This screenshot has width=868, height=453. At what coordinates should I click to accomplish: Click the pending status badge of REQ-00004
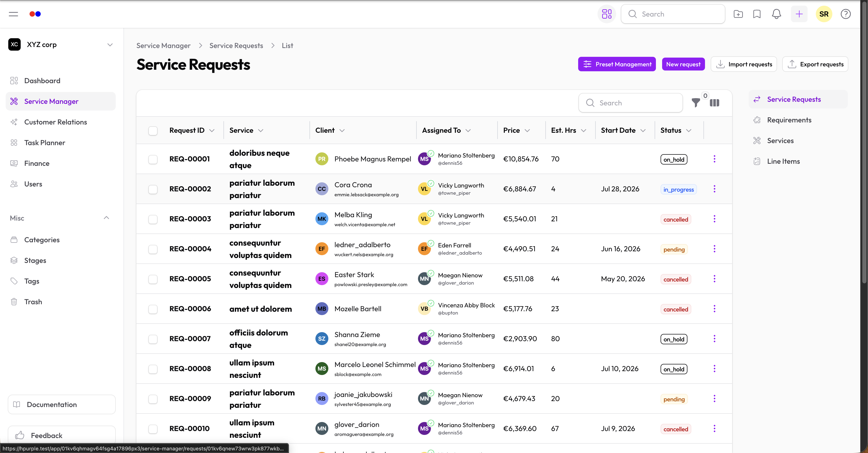click(x=674, y=249)
